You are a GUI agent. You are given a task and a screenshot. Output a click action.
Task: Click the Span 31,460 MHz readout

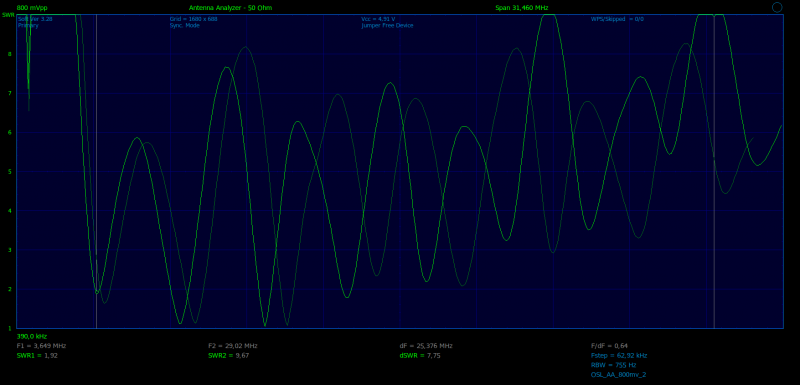click(x=522, y=8)
